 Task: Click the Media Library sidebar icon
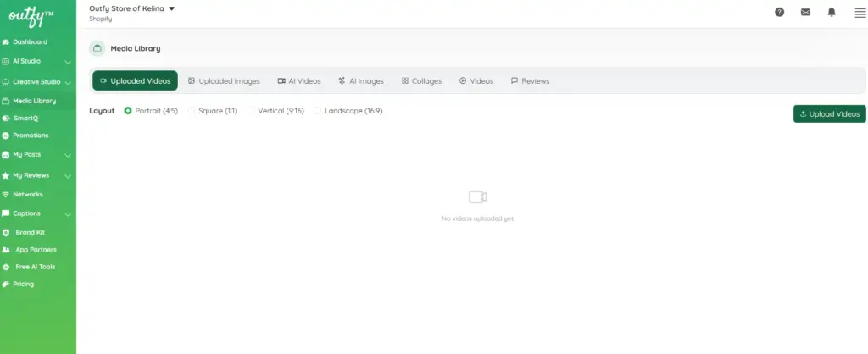6,102
